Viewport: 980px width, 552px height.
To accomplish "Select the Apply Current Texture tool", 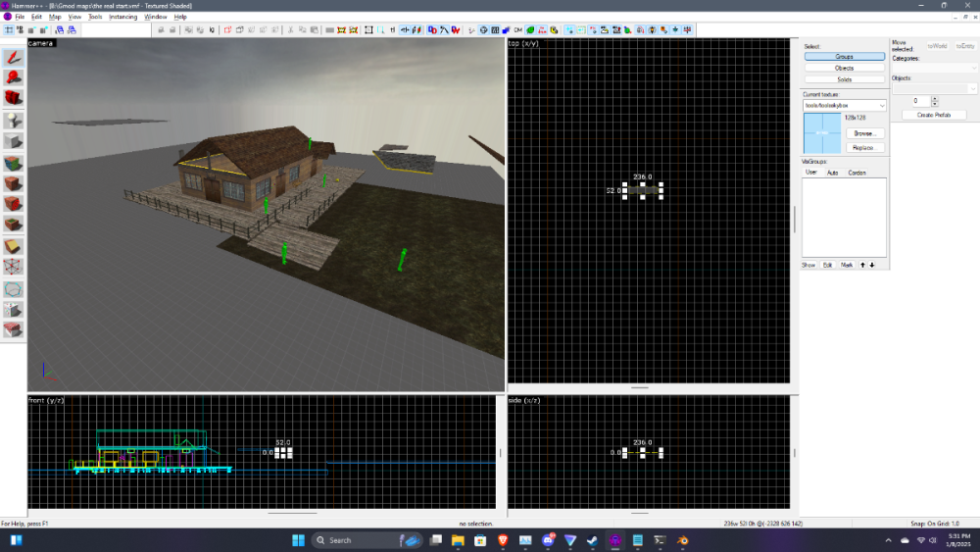I will click(13, 183).
